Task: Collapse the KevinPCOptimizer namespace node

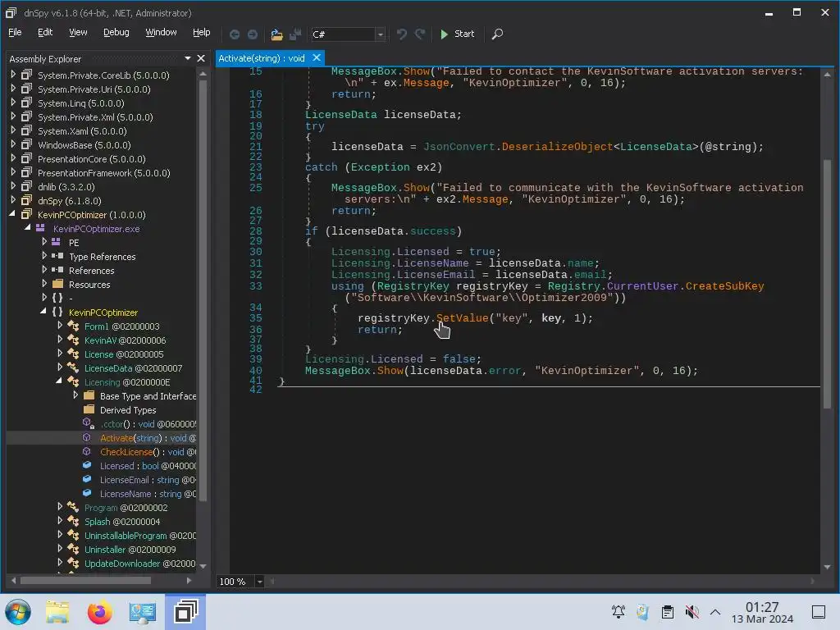Action: point(43,311)
